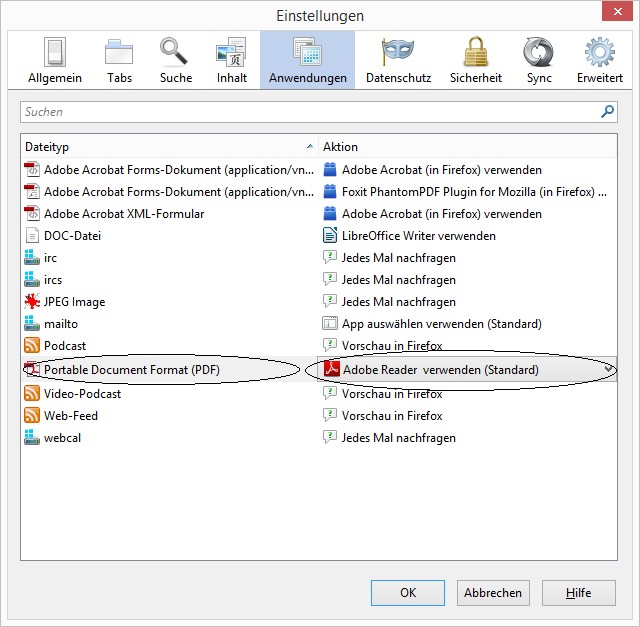Open the Adobe Reader action dropdown arrow
Image resolution: width=640 pixels, height=627 pixels.
(x=608, y=369)
